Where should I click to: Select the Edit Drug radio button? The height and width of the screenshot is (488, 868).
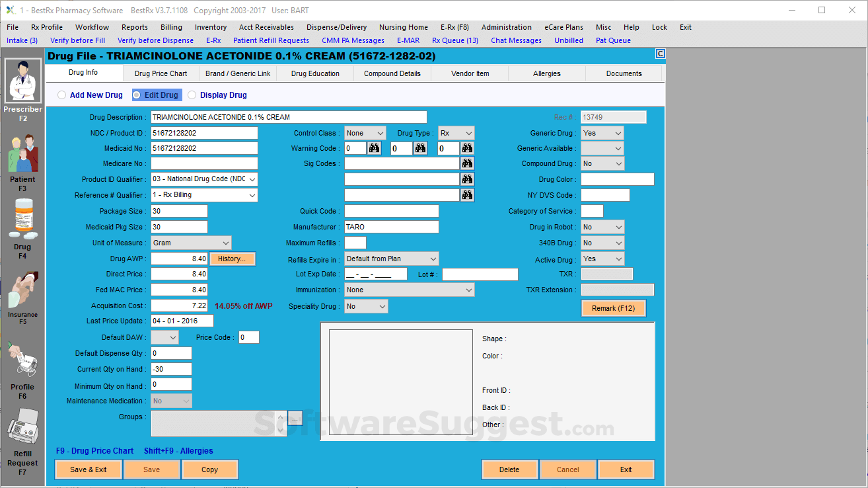(137, 95)
